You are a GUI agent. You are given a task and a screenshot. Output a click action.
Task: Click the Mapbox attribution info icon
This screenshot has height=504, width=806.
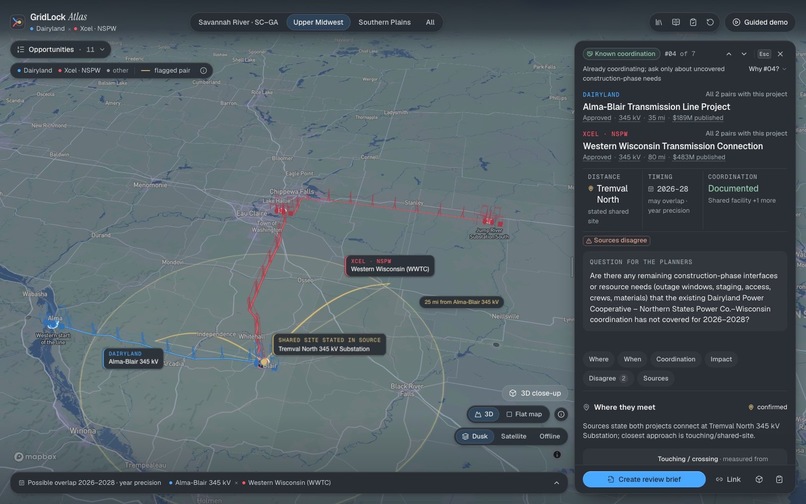(x=557, y=455)
